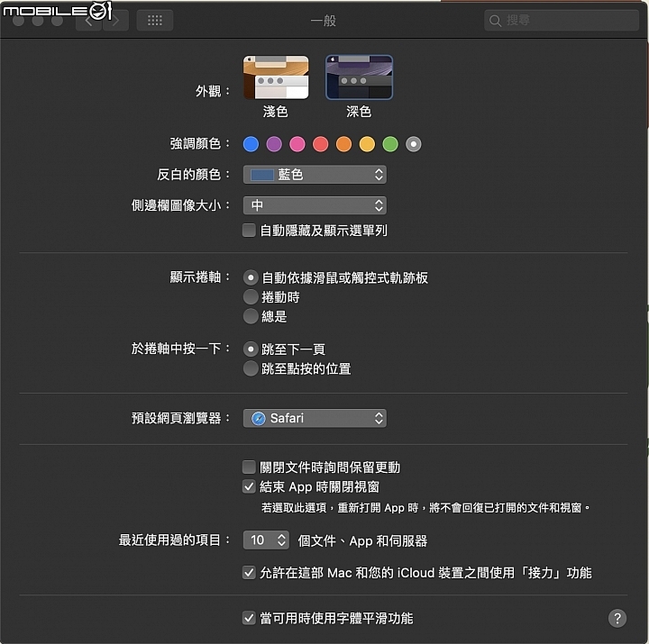Click the Safari compass icon
649x644 pixels.
coord(259,418)
